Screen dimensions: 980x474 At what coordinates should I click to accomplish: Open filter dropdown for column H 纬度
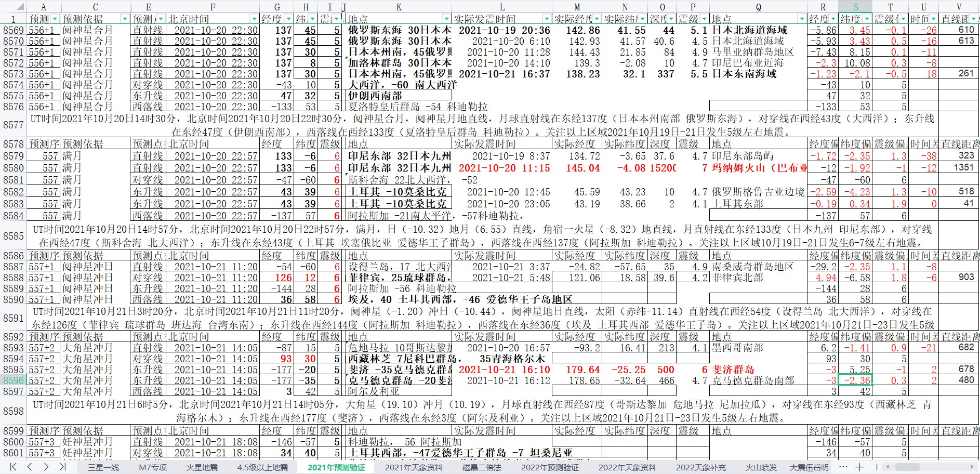[x=311, y=19]
